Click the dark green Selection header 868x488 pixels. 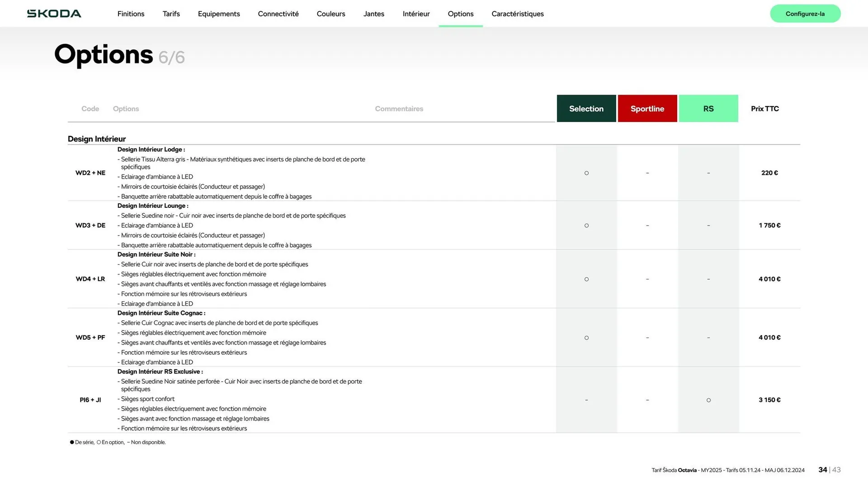[586, 108]
